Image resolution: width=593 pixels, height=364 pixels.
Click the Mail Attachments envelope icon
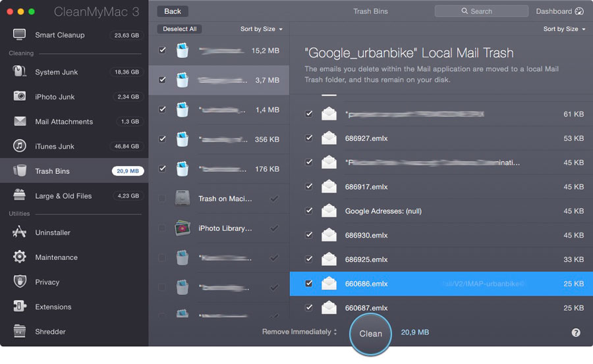click(x=20, y=121)
